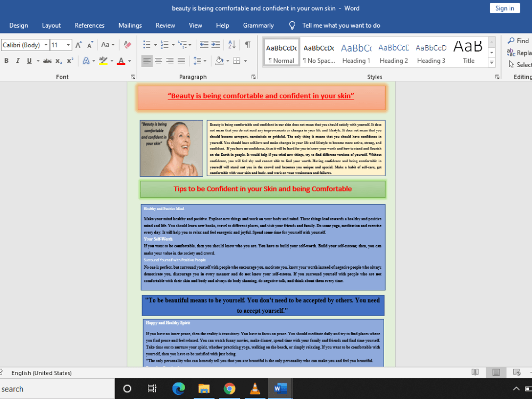Open Google Chrome from taskbar

point(229,388)
